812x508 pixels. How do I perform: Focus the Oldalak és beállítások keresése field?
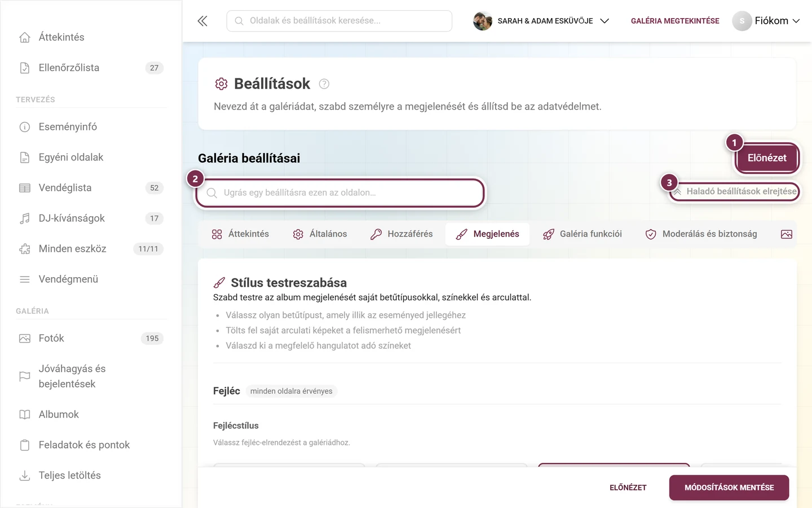[339, 21]
